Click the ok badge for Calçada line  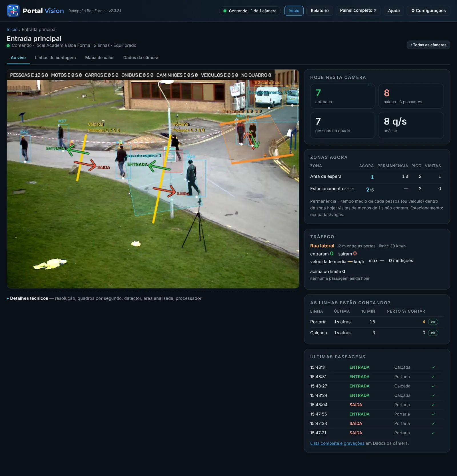(x=433, y=333)
